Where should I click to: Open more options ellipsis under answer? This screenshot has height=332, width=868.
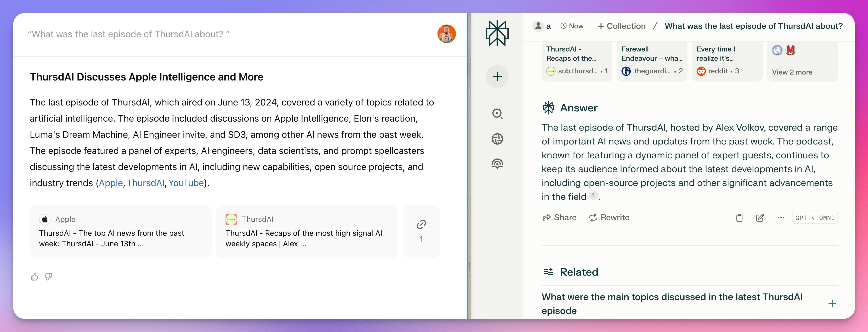[781, 218]
